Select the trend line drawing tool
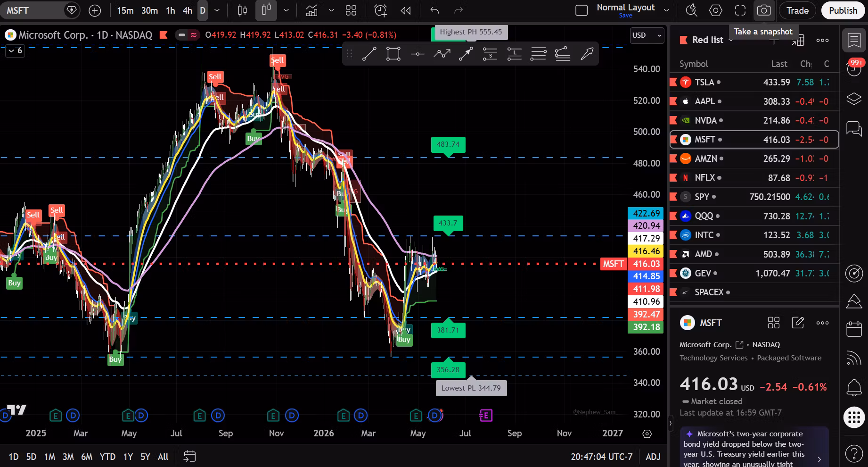The width and height of the screenshot is (868, 467). [x=369, y=54]
